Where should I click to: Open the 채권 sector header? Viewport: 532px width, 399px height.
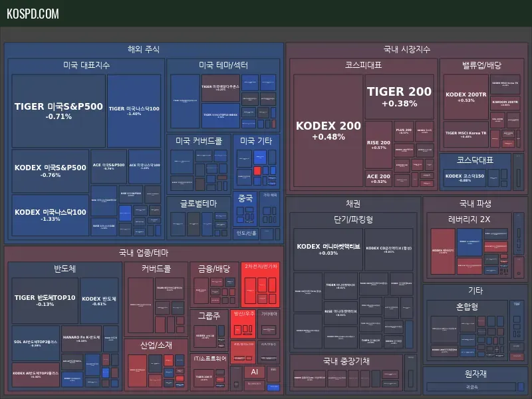coord(353,203)
